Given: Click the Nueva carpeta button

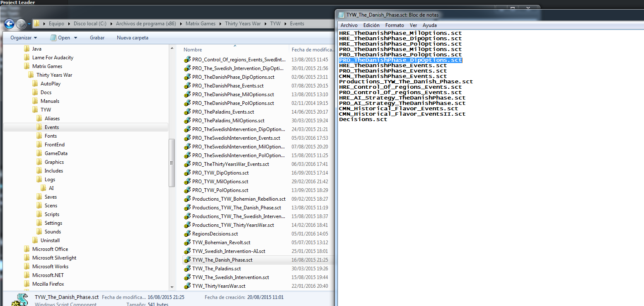Looking at the screenshot, I should click(x=132, y=38).
